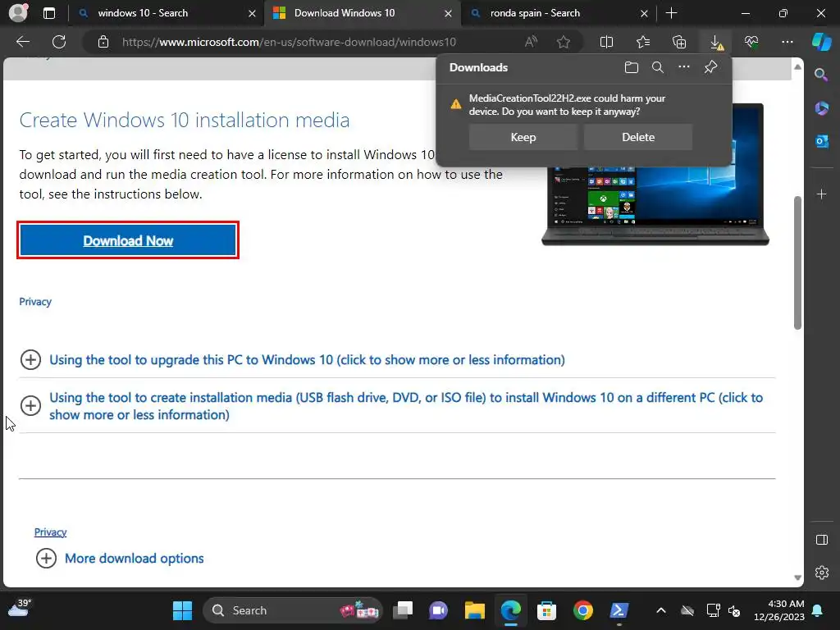Screen dimensions: 840x630
Task: View site information lock icon
Action: pyautogui.click(x=103, y=42)
